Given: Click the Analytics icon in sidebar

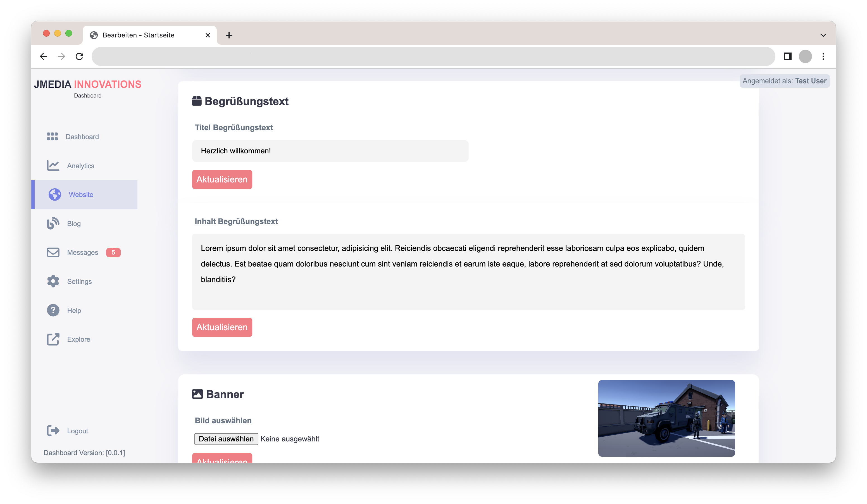Looking at the screenshot, I should tap(53, 166).
